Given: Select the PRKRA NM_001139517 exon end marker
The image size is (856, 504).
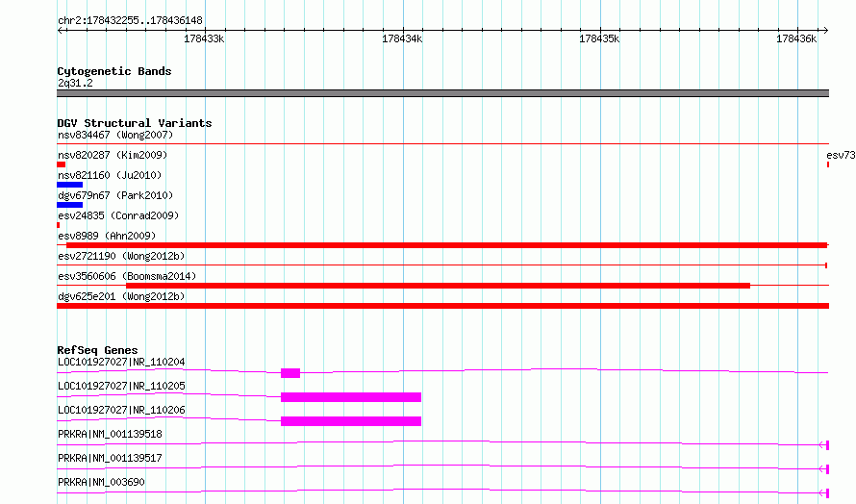Looking at the screenshot, I should pos(827,469).
